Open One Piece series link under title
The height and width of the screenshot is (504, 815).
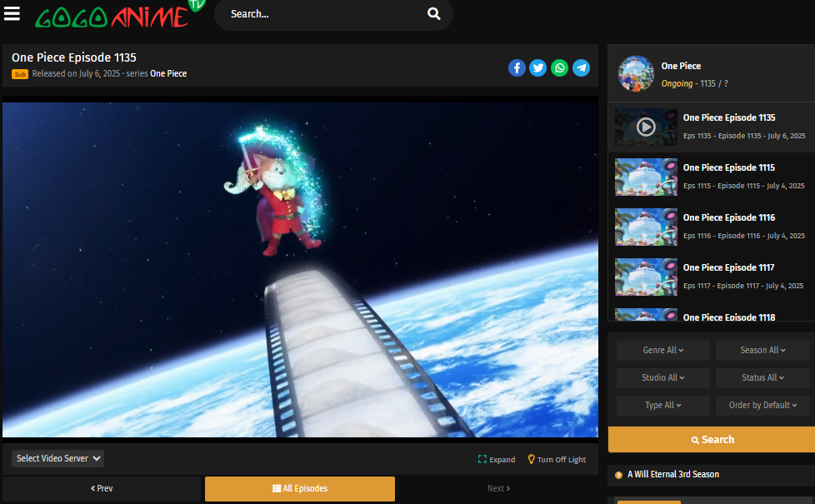coord(168,74)
